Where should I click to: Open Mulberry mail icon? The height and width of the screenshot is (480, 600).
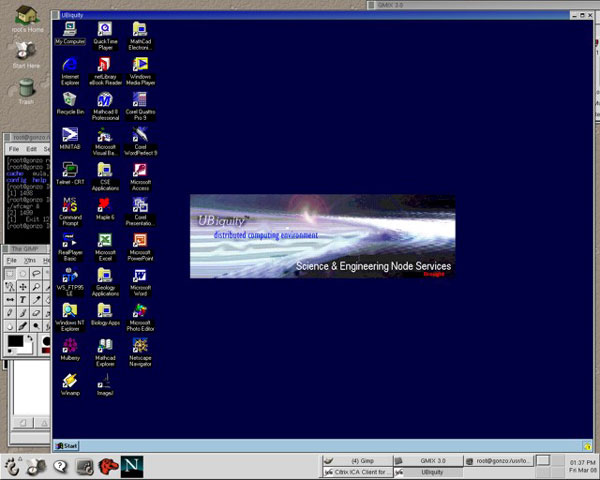coord(70,349)
